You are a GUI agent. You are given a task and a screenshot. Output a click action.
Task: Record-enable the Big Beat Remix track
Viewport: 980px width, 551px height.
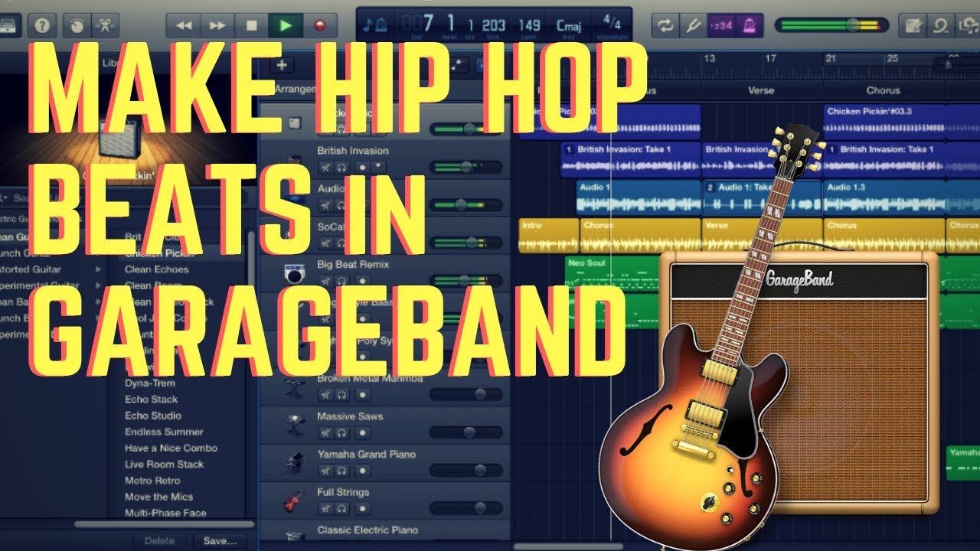[x=361, y=280]
